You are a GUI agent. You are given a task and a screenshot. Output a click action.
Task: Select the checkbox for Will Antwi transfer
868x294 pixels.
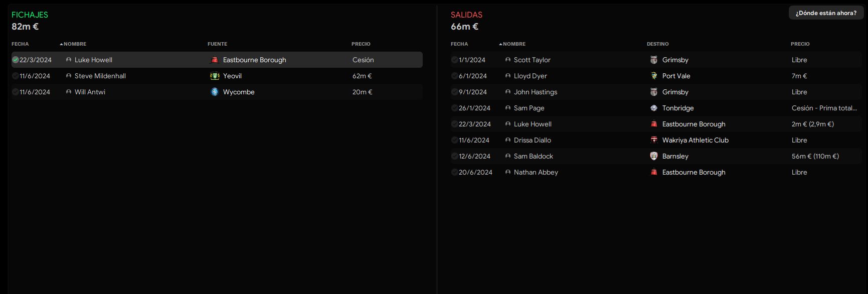16,92
